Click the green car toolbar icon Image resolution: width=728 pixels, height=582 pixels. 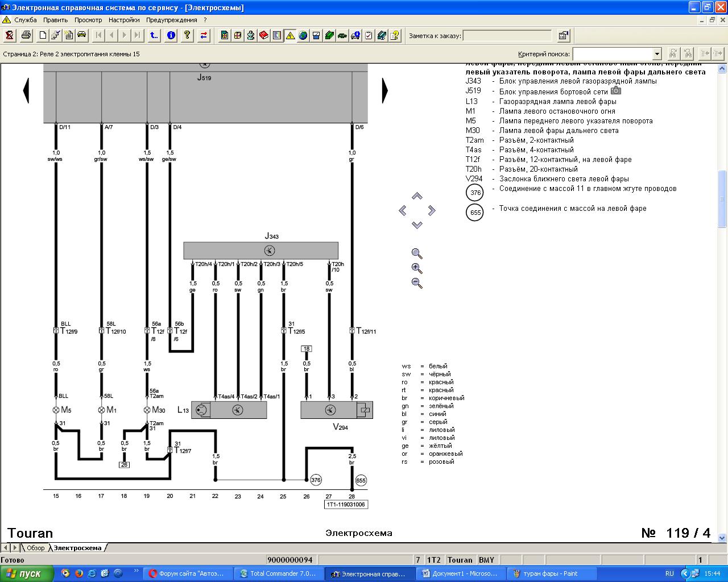tap(342, 35)
